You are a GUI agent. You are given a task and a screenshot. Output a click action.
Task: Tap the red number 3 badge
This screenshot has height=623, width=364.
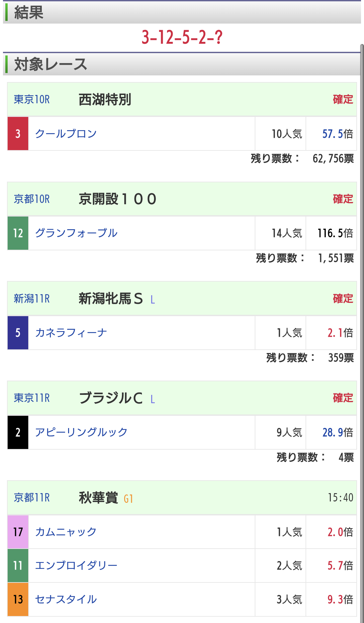point(18,133)
